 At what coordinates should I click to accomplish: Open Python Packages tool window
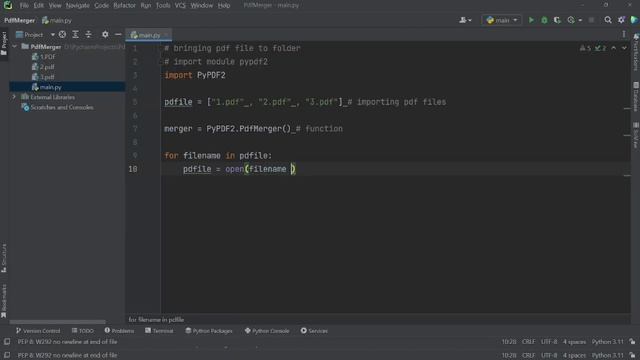209,331
